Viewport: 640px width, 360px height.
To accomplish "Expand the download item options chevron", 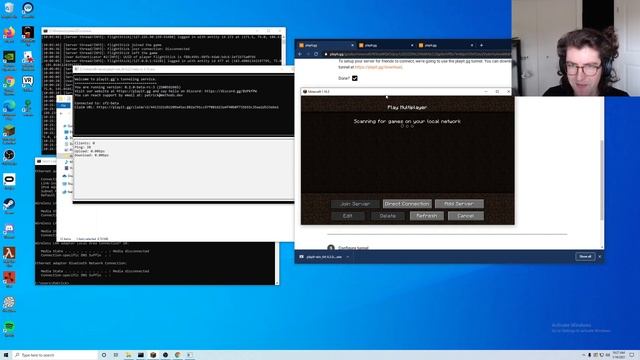I will 348,257.
